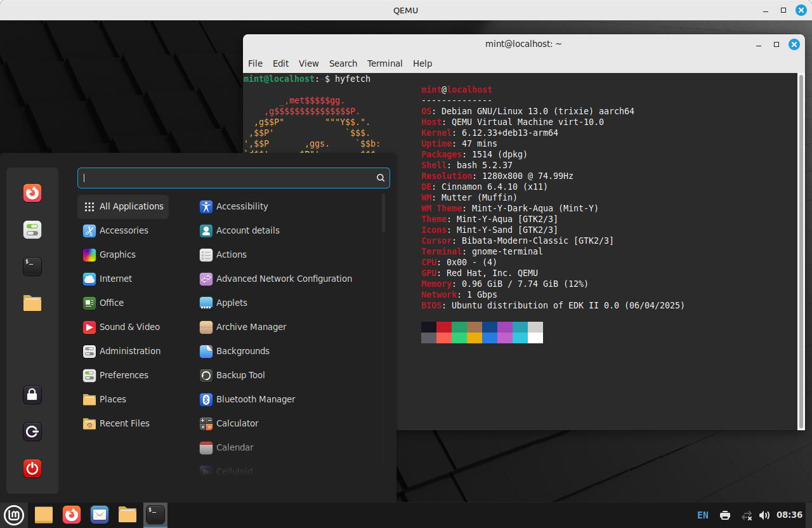Open the Actions app entry
812x528 pixels.
(287, 254)
